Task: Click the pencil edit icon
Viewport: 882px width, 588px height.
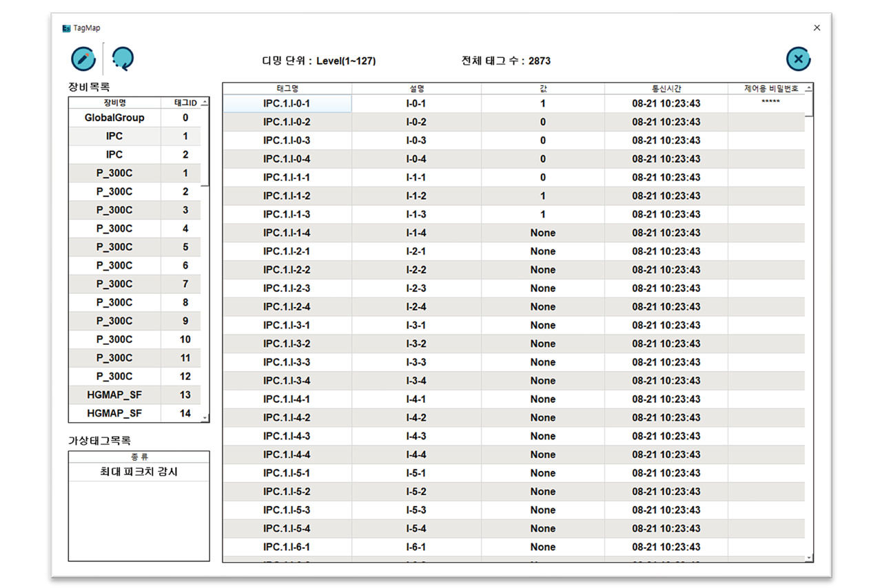Action: click(x=83, y=59)
